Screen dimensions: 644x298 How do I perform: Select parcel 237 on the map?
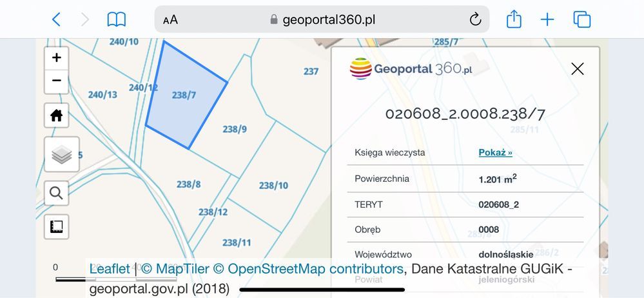click(311, 72)
